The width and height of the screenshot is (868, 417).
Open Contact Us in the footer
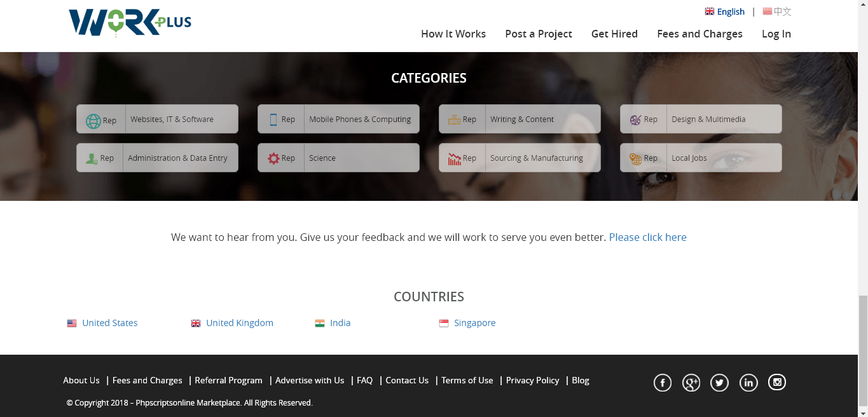coord(407,380)
